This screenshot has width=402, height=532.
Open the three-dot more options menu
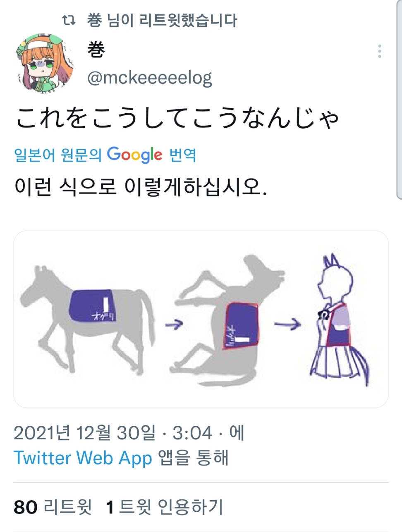point(380,51)
